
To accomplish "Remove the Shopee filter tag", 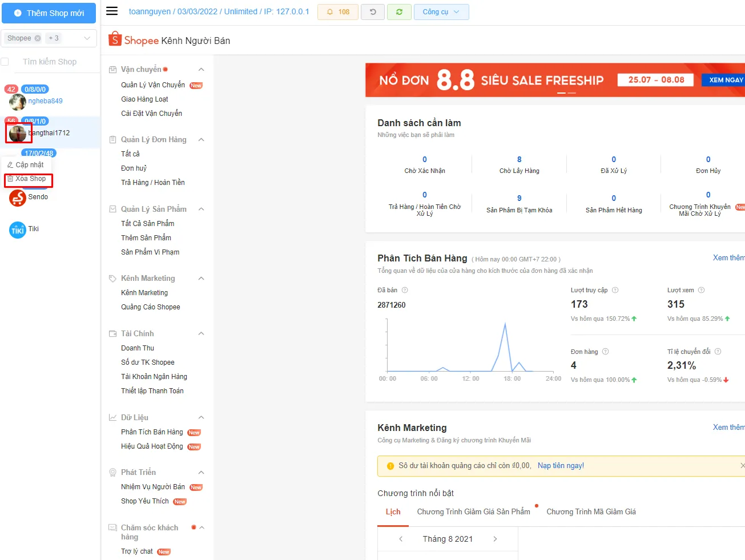I will point(38,38).
